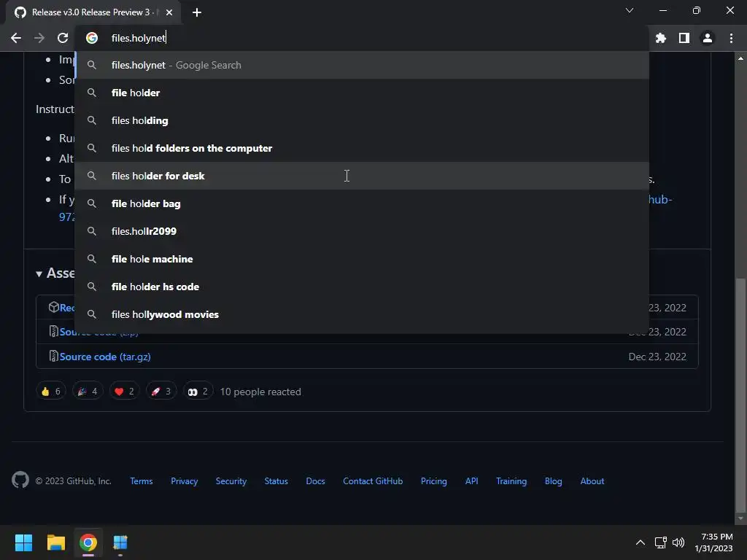The width and height of the screenshot is (747, 560).
Task: Open the Chrome profile avatar icon
Action: [708, 38]
